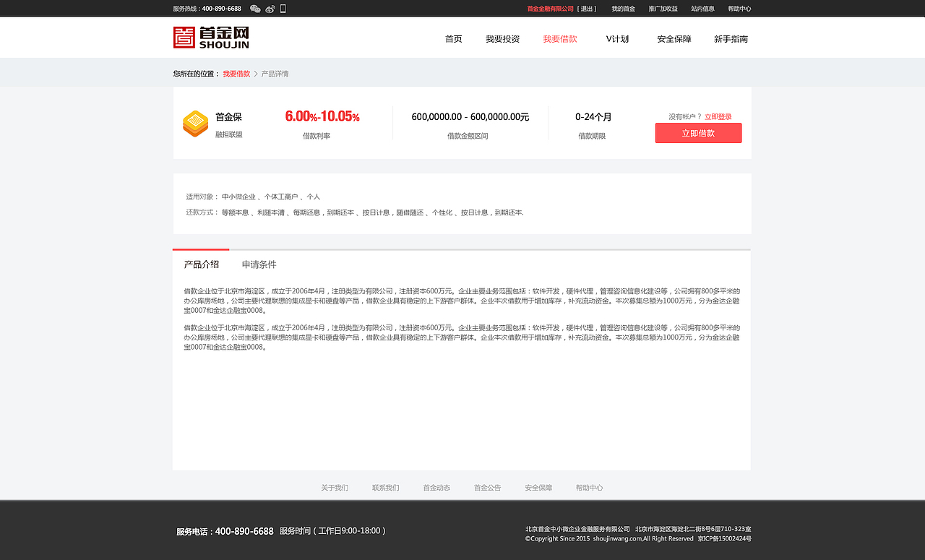Viewport: 925px width, 560px height.
Task: Click the red 立即借款 button
Action: [x=698, y=133]
